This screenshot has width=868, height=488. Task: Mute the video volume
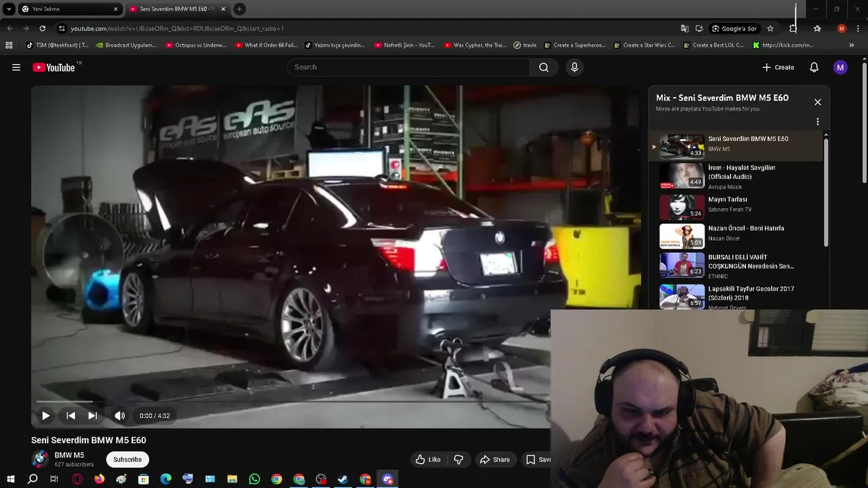click(120, 415)
